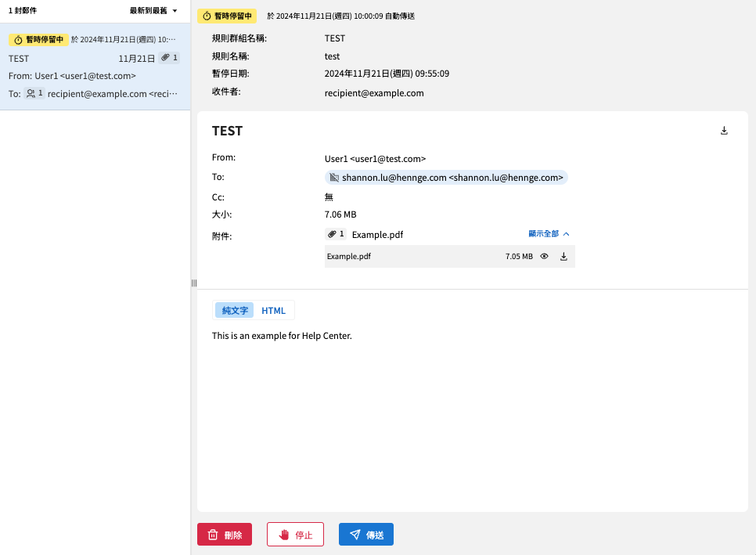Click attachment count badge in mail list
The image size is (756, 555).
tap(169, 58)
